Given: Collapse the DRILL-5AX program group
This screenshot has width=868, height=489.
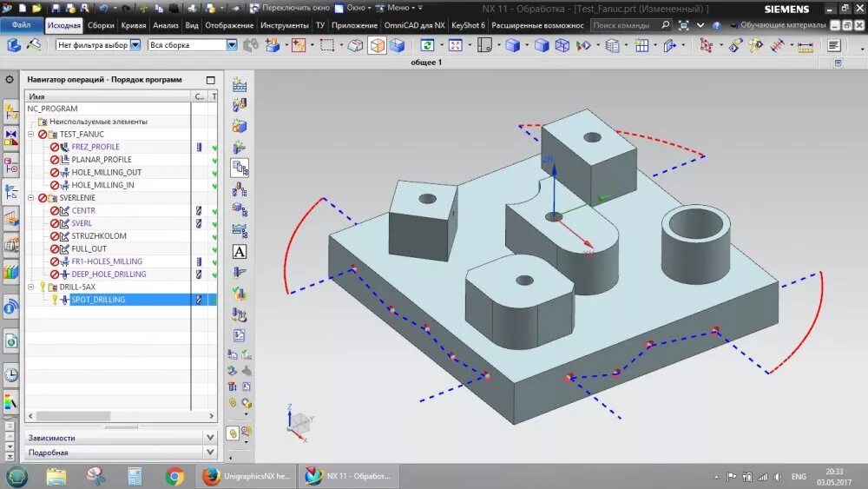Looking at the screenshot, I should pyautogui.click(x=31, y=287).
